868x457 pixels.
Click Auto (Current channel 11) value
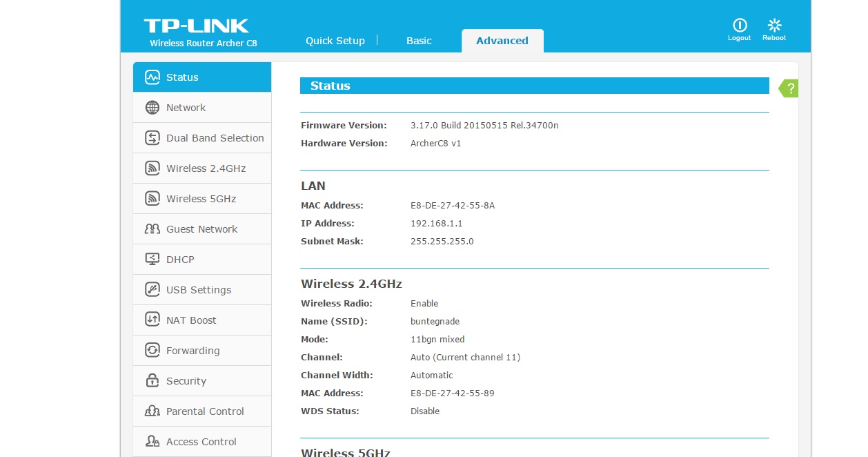click(466, 358)
